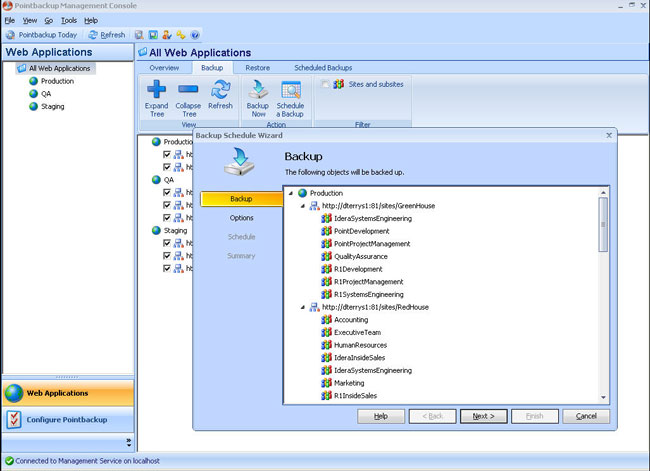Screen dimensions: 650x471
Task: Uncheck the first site checkbox under Staging in the main tree
Action: pos(167,243)
